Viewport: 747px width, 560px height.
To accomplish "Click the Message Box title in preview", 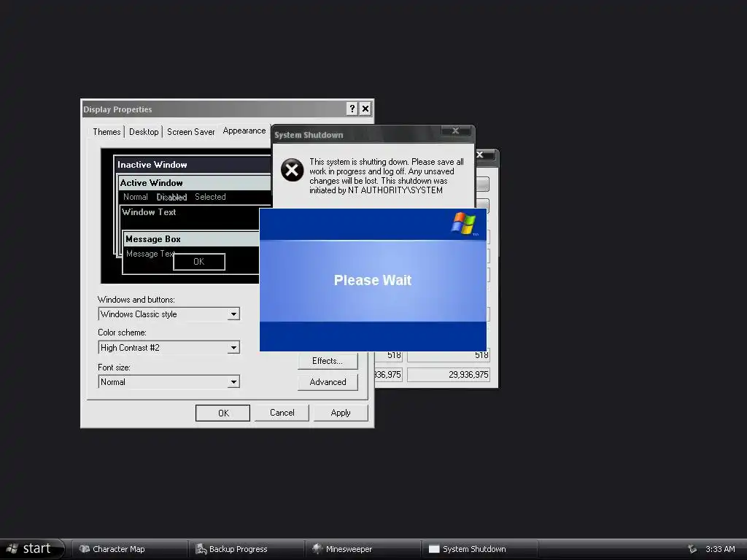I will click(153, 239).
